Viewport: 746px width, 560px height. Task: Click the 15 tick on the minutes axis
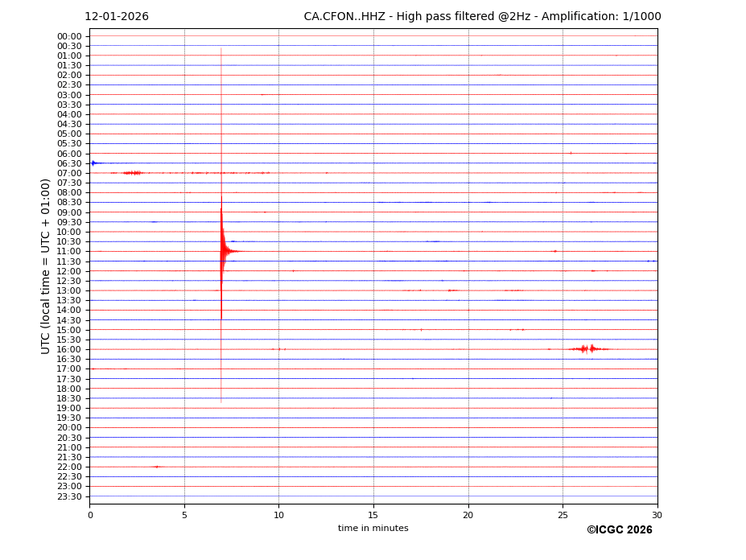coord(373,515)
